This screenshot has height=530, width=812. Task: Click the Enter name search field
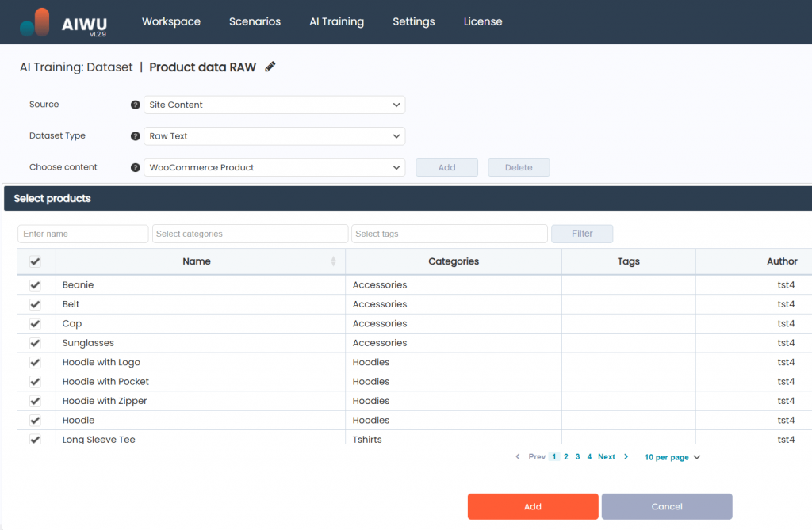[82, 234]
